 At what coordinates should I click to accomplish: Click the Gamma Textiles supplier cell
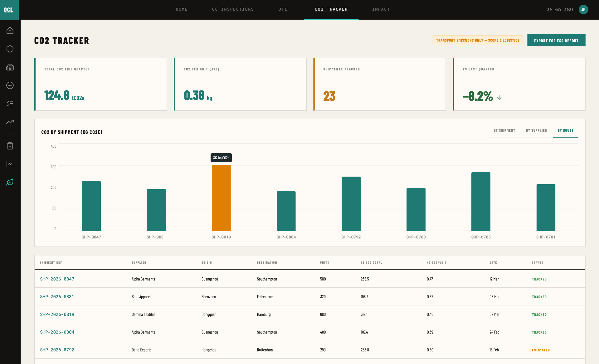[143, 314]
